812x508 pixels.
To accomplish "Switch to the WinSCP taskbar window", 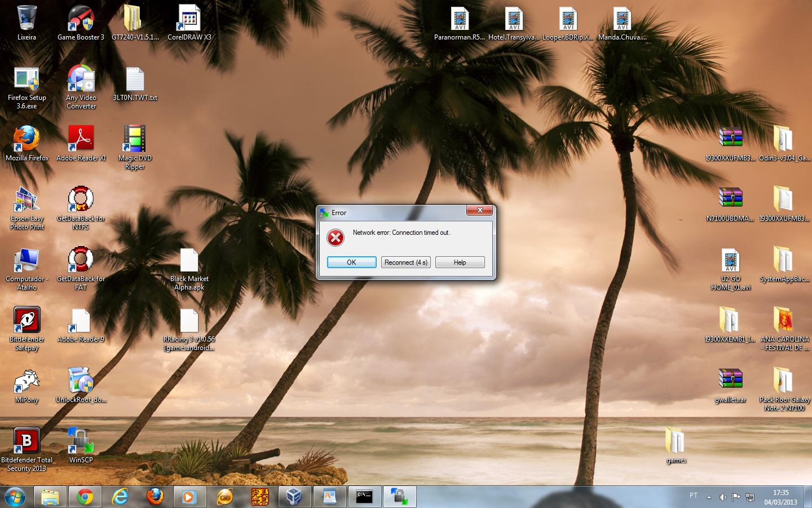I will coord(400,497).
